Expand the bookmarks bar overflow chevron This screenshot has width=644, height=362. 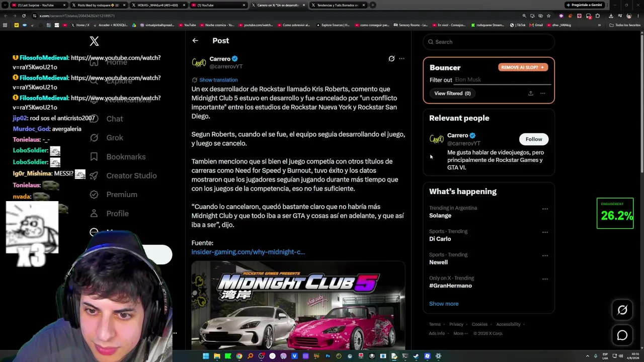pos(599,25)
